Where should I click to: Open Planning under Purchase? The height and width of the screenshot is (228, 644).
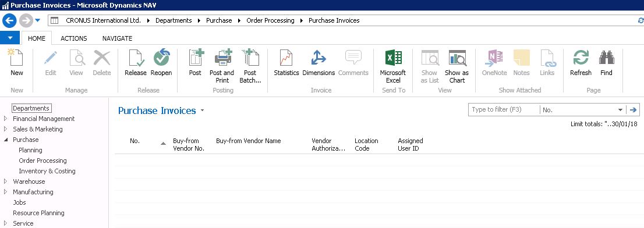point(30,150)
